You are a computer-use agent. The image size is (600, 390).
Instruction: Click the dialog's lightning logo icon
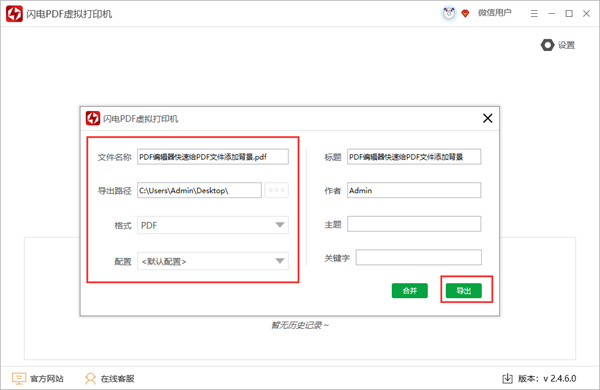point(93,118)
